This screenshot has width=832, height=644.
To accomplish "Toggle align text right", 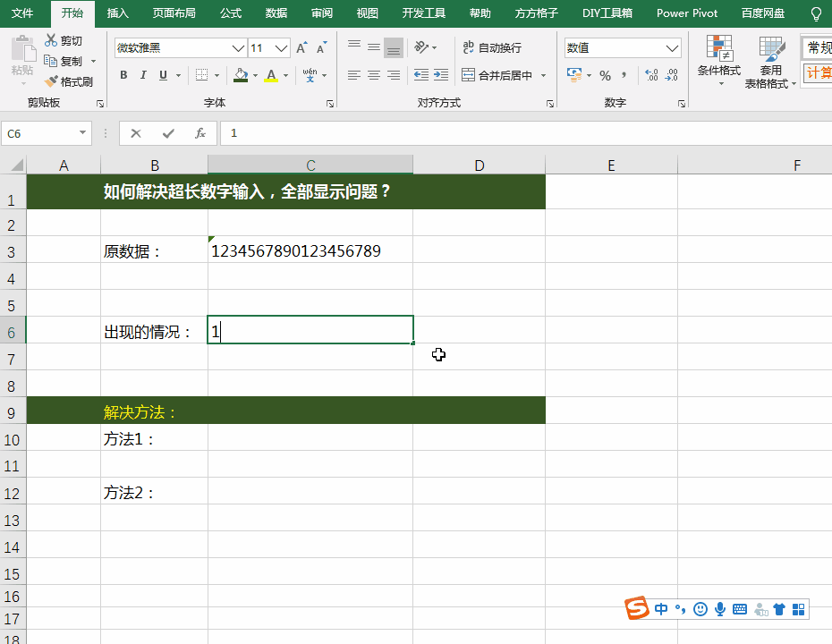I will pos(393,75).
